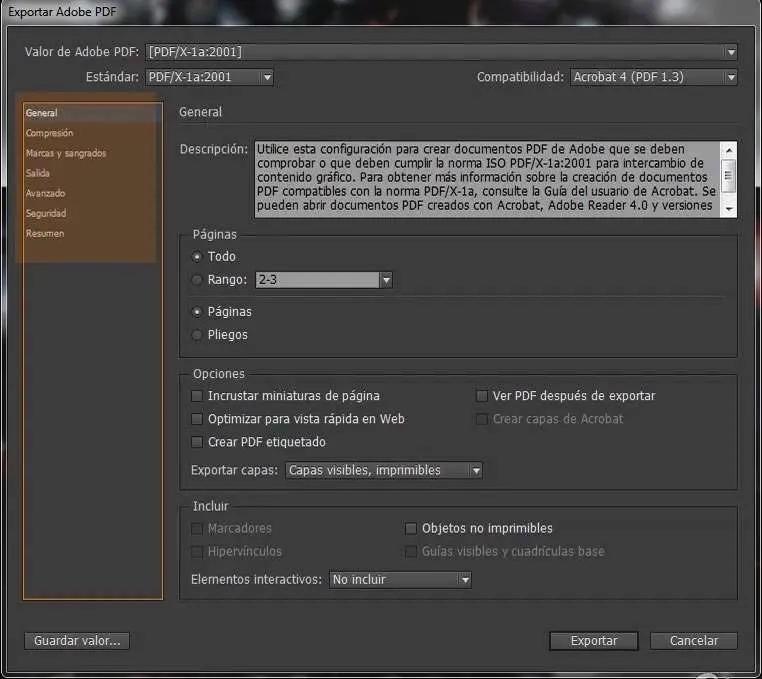Choose the Pliegos radio option
762x679 pixels.
[x=197, y=335]
